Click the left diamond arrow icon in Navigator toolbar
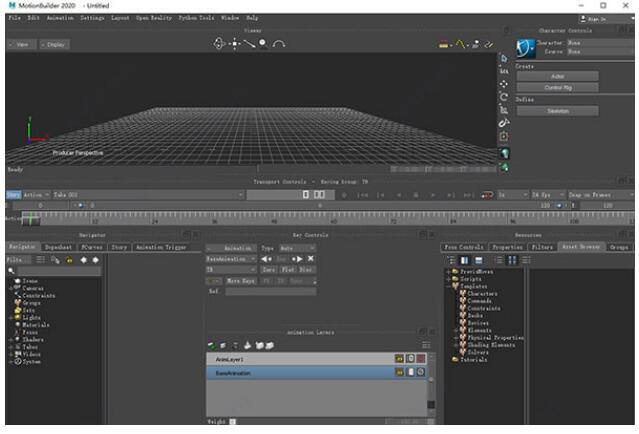Screen dimensions: 639x434 coord(84,260)
